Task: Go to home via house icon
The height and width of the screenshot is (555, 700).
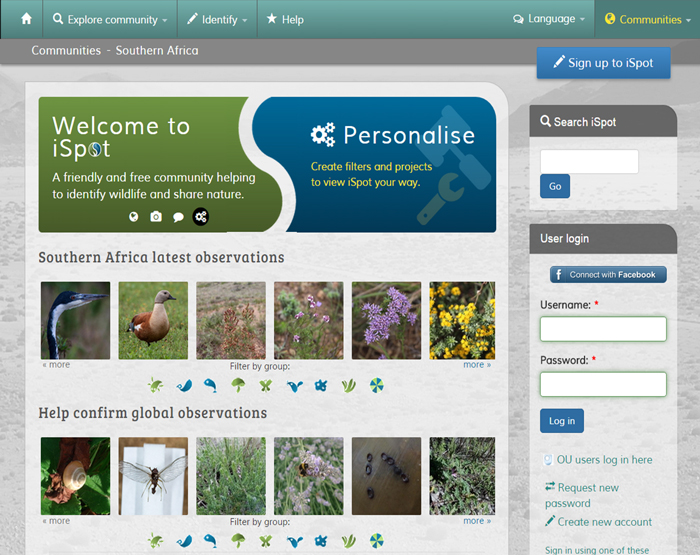Action: (x=26, y=19)
